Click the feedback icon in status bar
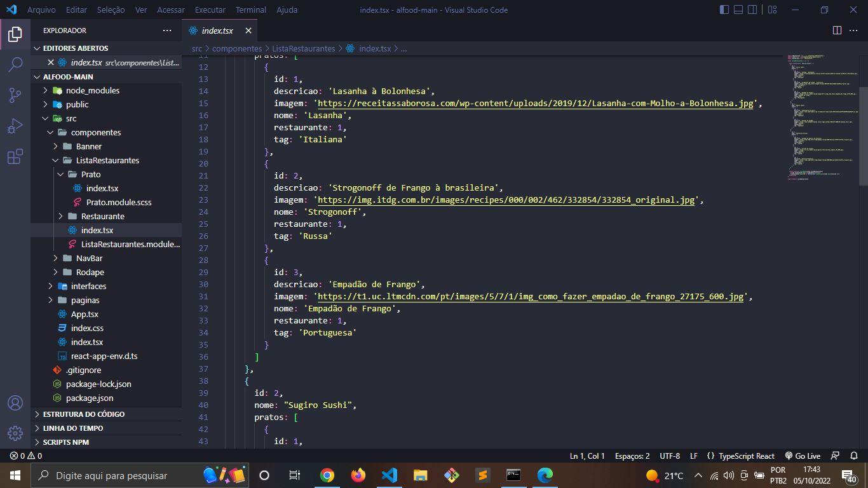This screenshot has width=868, height=488. point(835,456)
